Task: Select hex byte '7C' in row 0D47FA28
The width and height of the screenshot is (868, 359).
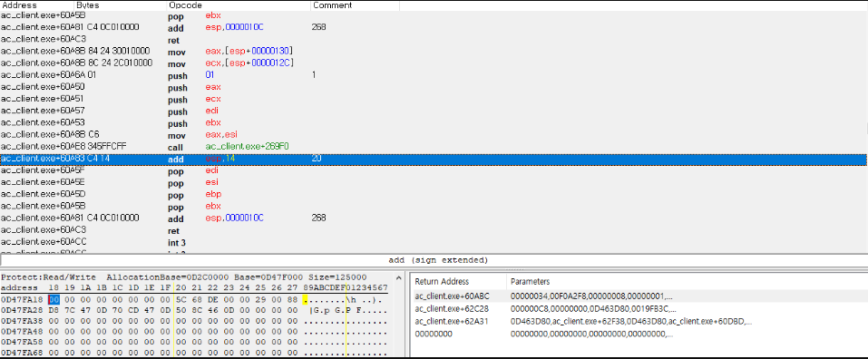Action: tap(70, 310)
